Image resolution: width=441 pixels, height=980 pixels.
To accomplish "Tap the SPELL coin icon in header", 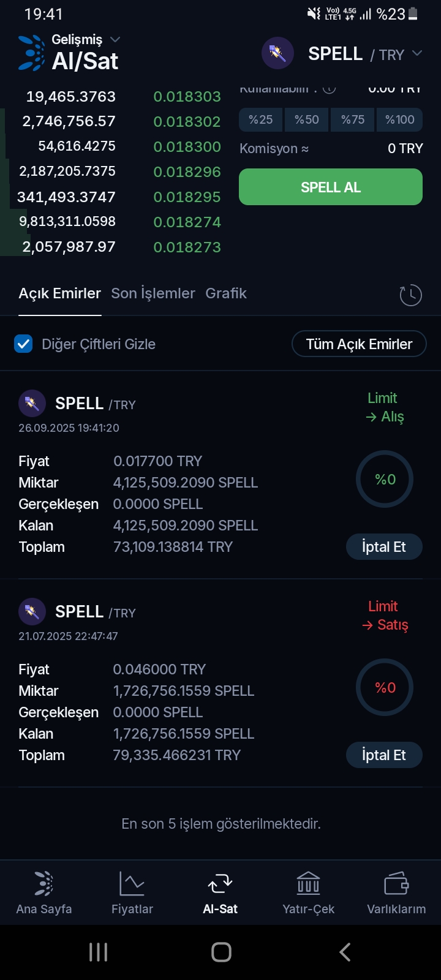I will point(277,53).
